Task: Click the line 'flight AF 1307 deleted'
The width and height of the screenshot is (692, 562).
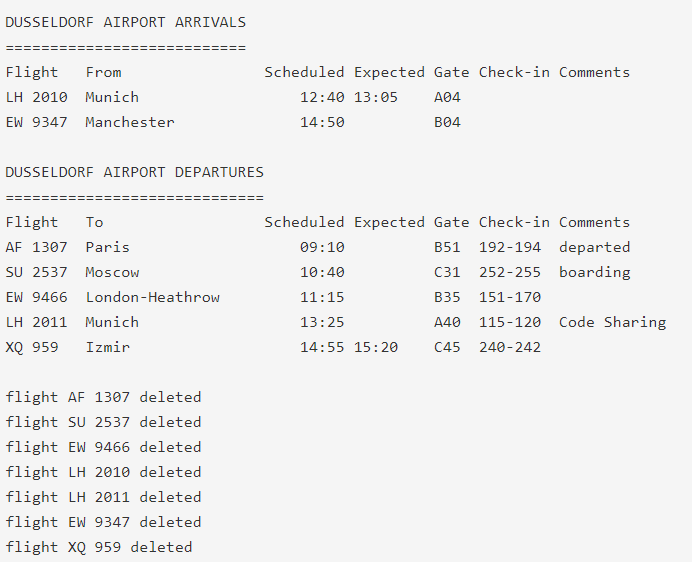Action: click(103, 397)
